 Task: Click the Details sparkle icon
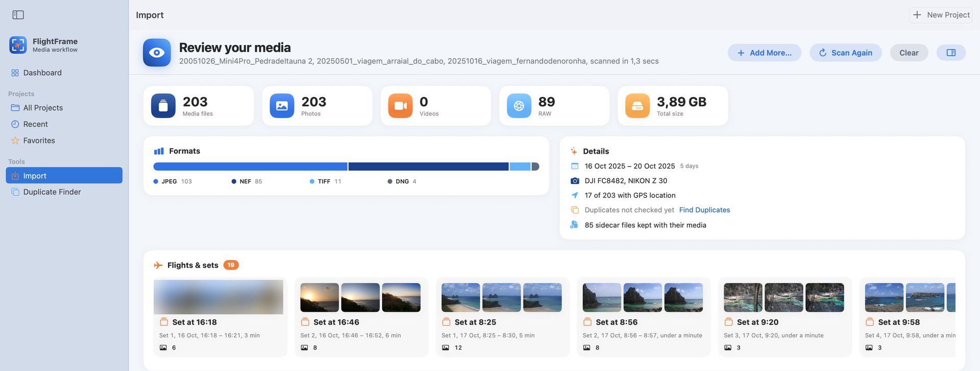pyautogui.click(x=574, y=151)
